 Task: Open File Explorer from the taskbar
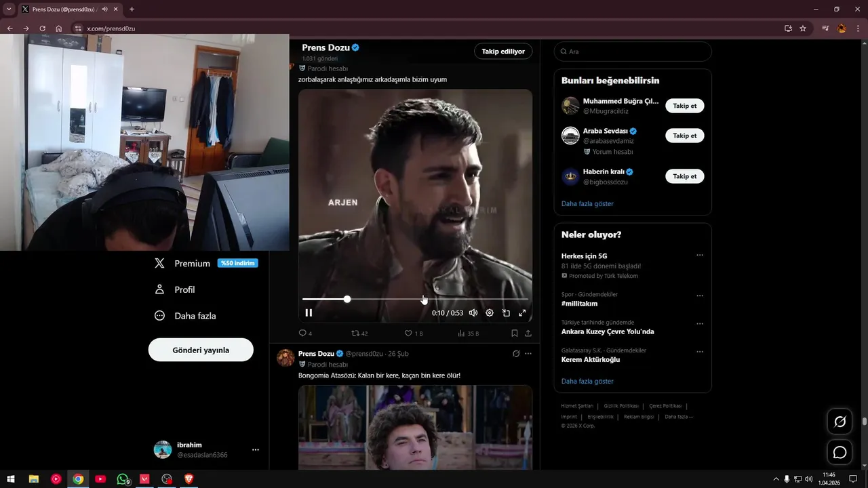tap(33, 479)
